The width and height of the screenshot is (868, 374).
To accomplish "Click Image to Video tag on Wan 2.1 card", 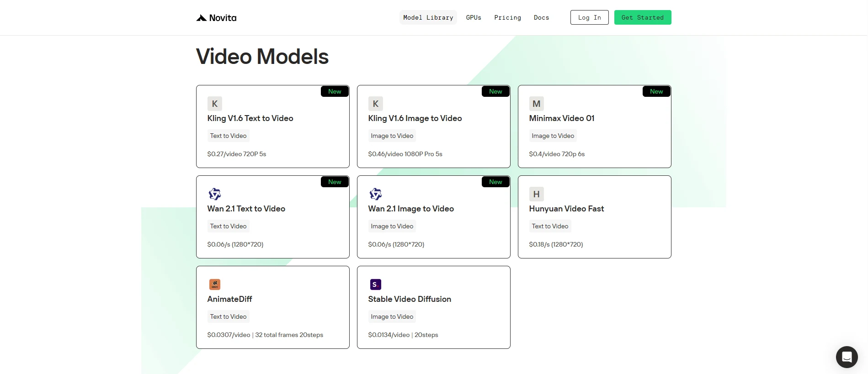I will [392, 226].
